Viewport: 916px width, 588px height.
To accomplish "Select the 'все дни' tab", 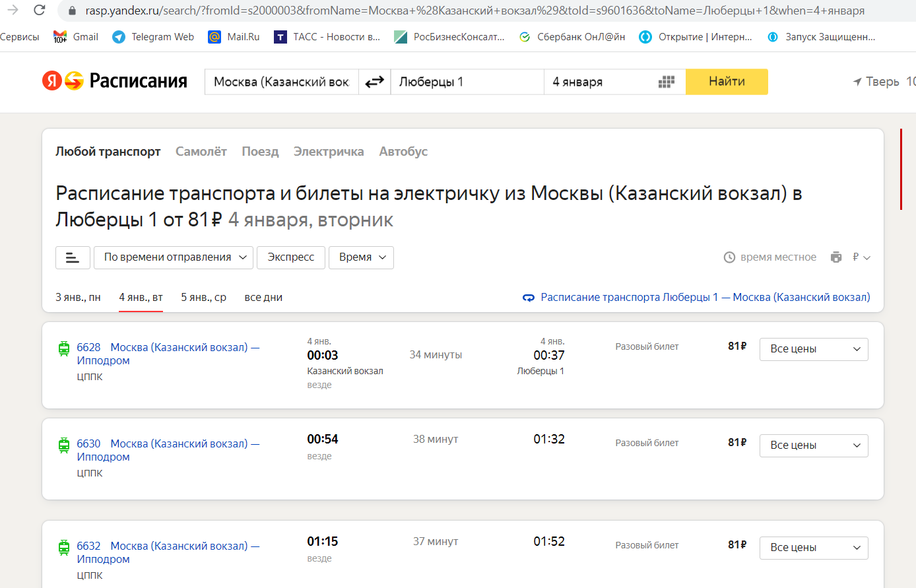I will (x=263, y=298).
